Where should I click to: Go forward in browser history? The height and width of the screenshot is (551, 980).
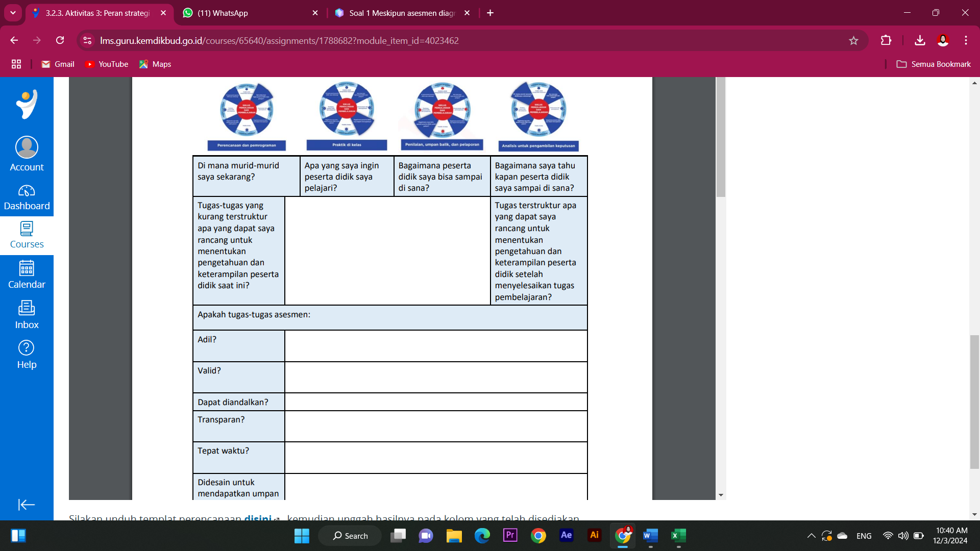click(37, 40)
